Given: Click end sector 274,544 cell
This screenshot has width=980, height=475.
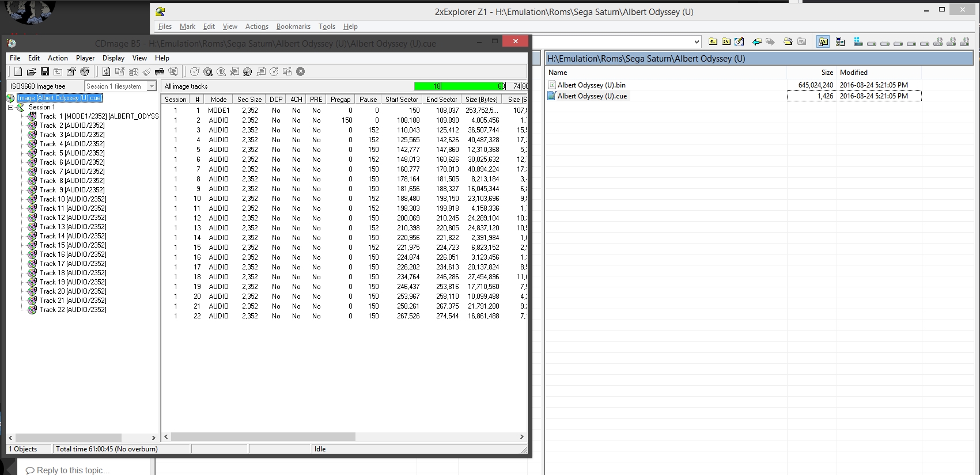Looking at the screenshot, I should tap(448, 316).
